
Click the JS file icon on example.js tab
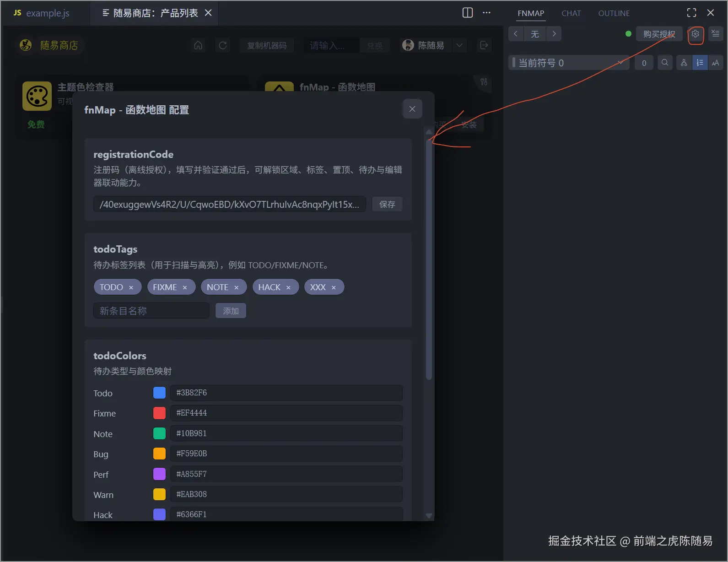coord(17,13)
